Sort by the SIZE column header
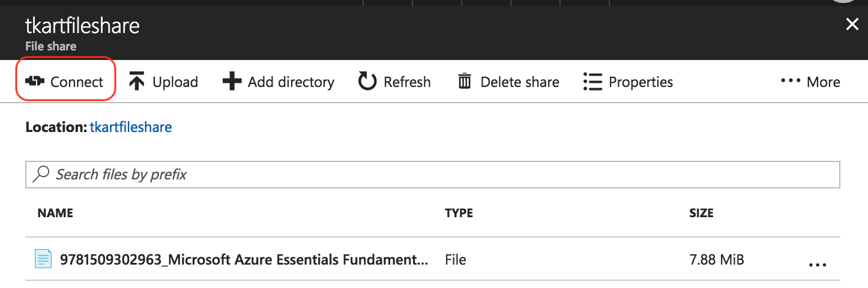Viewport: 868px width, 288px height. (x=701, y=213)
